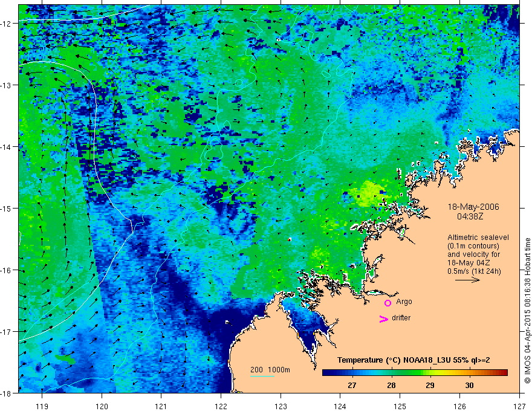This screenshot has height=411, width=532.
Task: Click the 30 value on temperature scale
Action: (469, 385)
